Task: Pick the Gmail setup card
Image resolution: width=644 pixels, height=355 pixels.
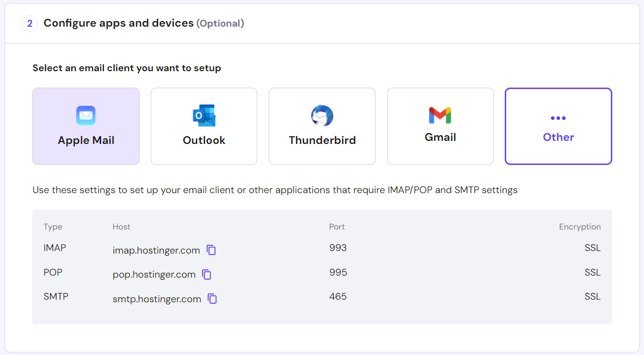Action: tap(440, 126)
